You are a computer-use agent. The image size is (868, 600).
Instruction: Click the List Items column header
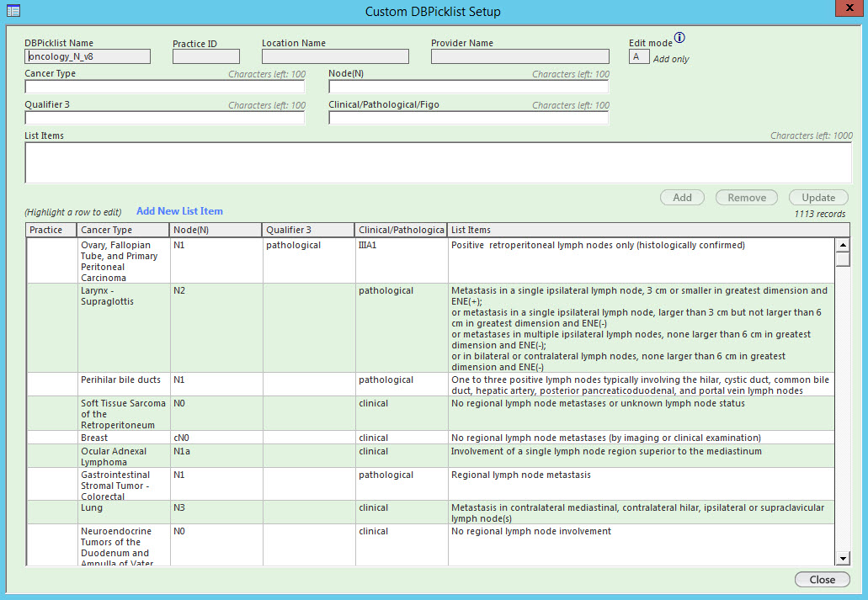coord(648,230)
